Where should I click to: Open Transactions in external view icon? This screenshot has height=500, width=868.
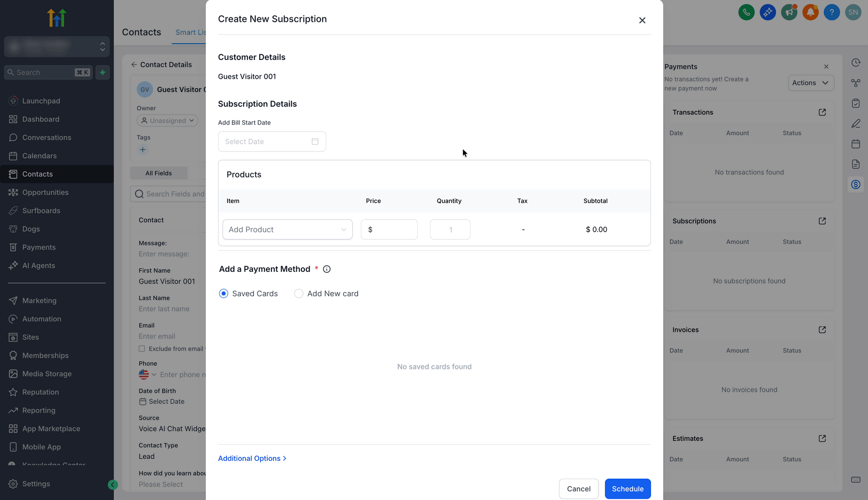click(x=822, y=112)
